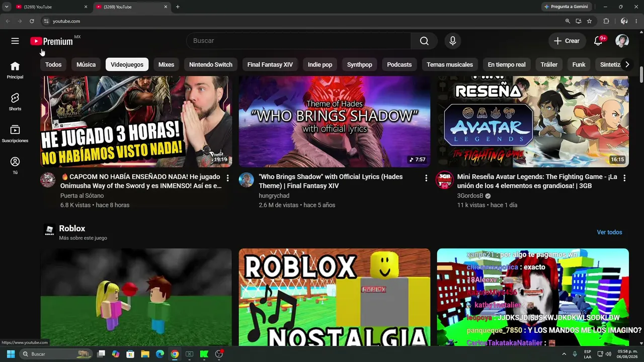View site information icon in address bar

pos(46,21)
